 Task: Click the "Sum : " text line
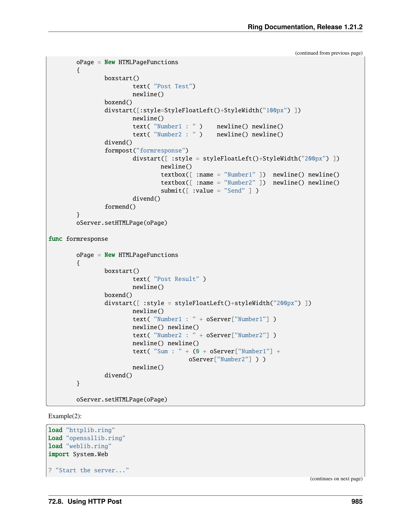tap(206, 352)
